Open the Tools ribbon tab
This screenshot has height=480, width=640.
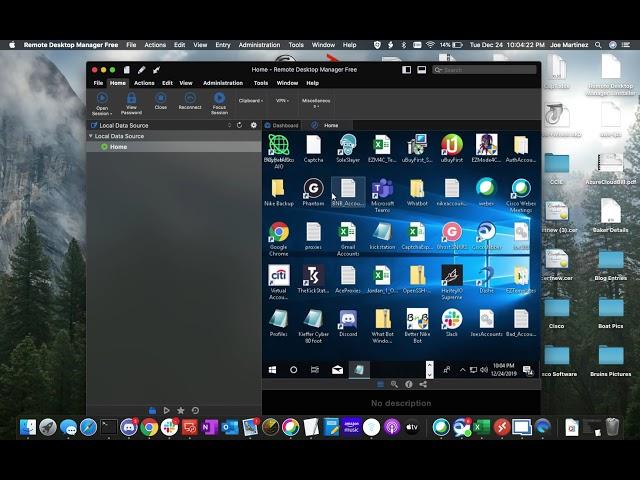tap(261, 83)
